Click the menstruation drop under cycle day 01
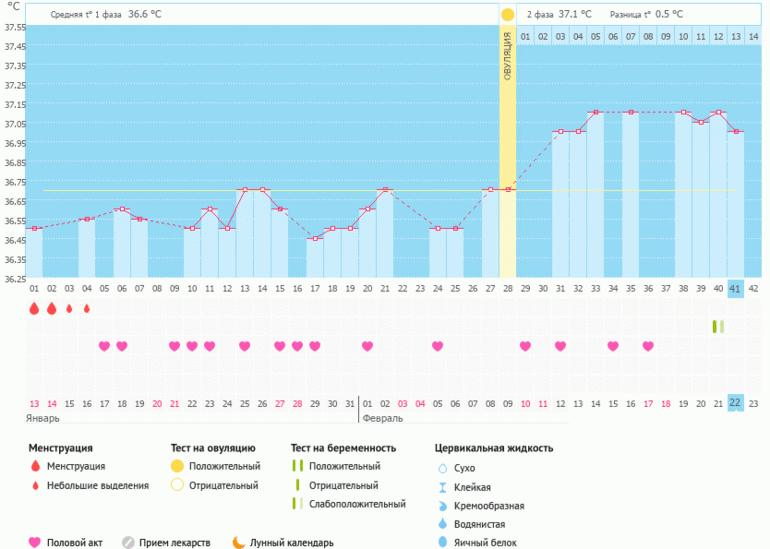The image size is (770, 549). tap(34, 309)
